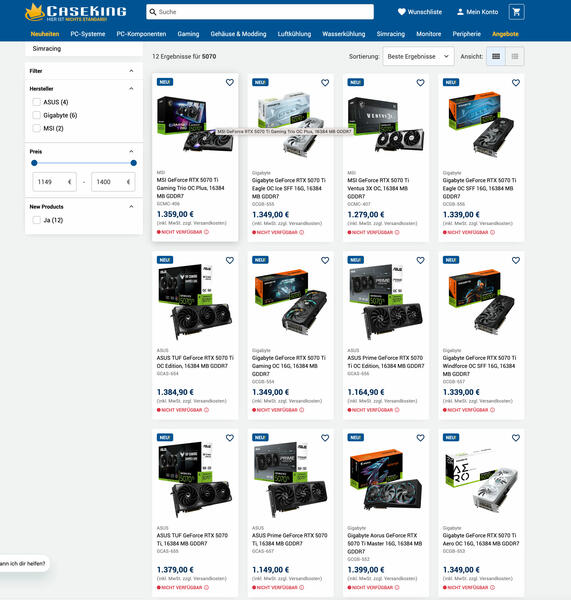Check the Gigabyte (6) manufacturer filter
Image resolution: width=571 pixels, height=600 pixels.
pyautogui.click(x=36, y=115)
